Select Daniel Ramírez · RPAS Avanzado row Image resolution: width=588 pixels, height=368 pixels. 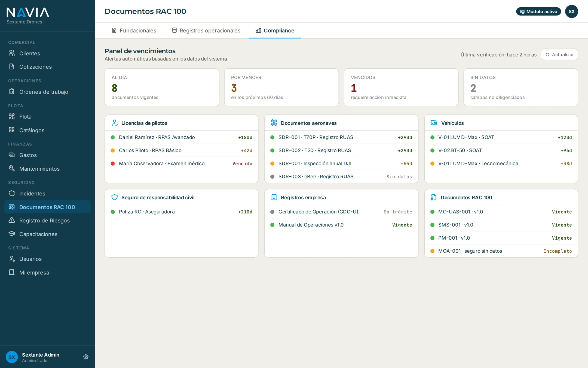(x=182, y=137)
